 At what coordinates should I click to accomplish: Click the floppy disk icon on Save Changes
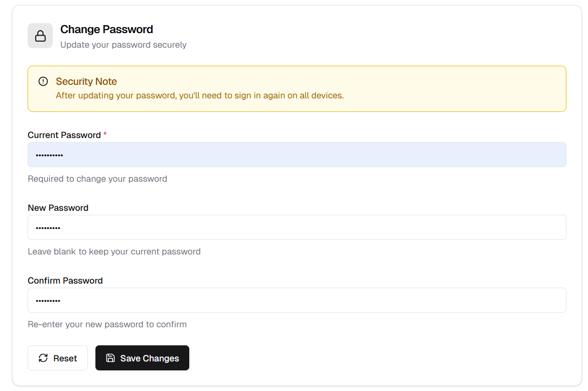110,357
